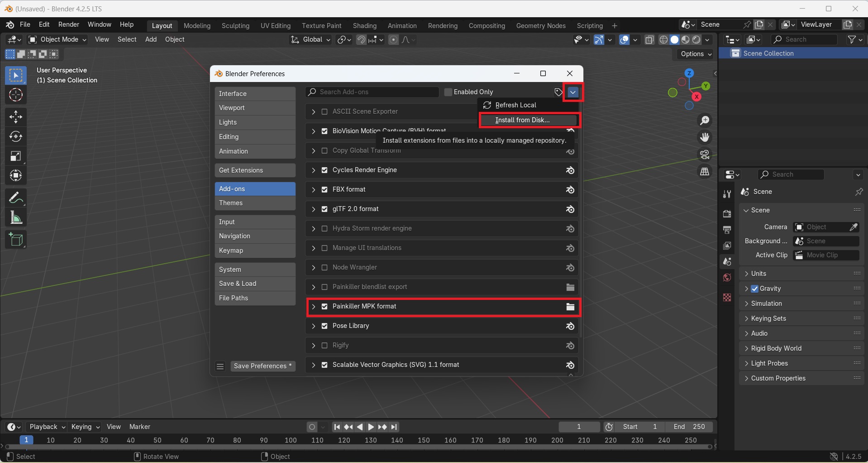Switch to the Sculpting workspace tab
The width and height of the screenshot is (868, 463).
coord(235,26)
